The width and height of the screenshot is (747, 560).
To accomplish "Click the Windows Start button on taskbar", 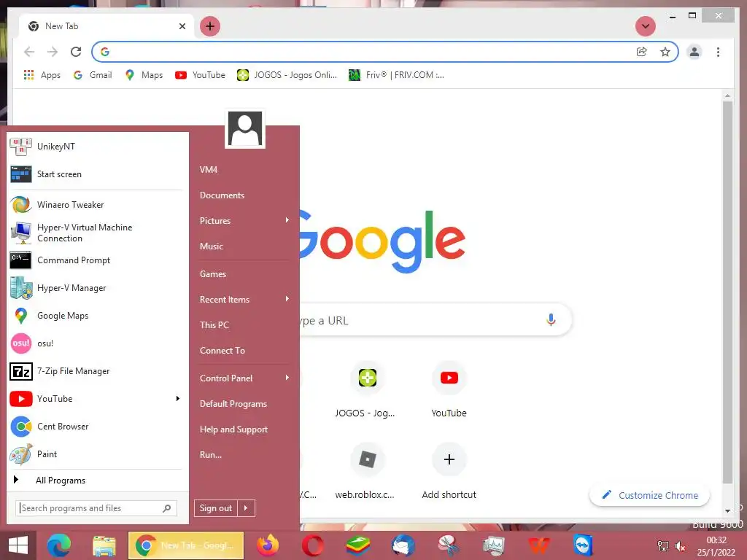I will (18, 545).
